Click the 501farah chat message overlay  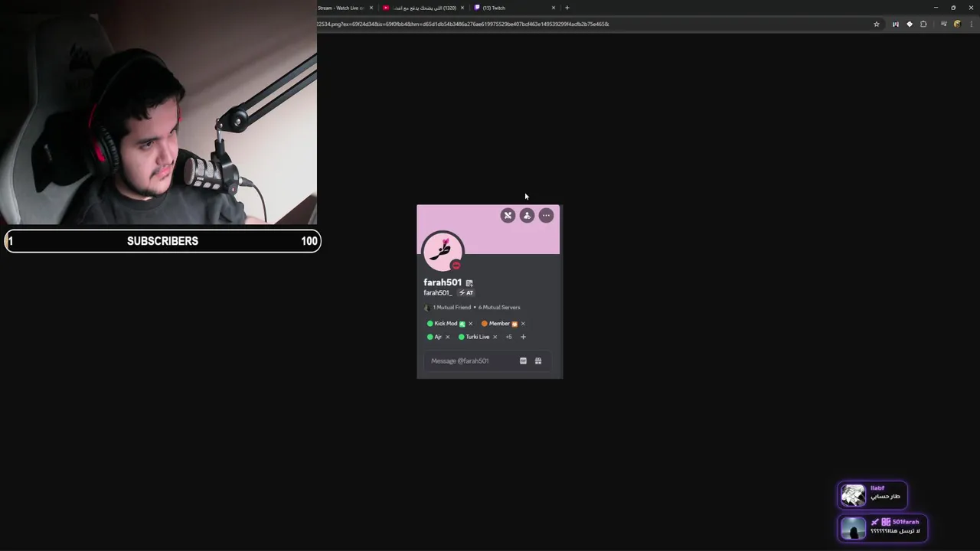pyautogui.click(x=883, y=528)
